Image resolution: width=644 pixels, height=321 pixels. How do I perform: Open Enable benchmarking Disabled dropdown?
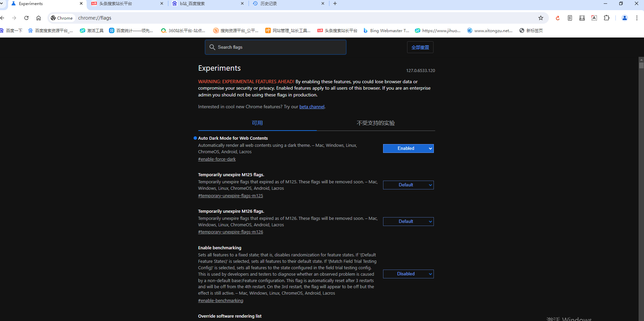[x=408, y=274]
